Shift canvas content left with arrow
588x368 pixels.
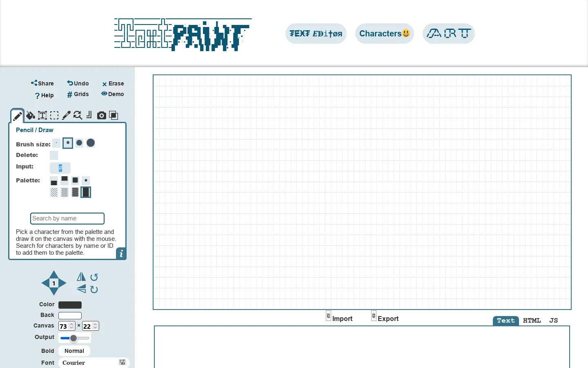[x=45, y=283]
